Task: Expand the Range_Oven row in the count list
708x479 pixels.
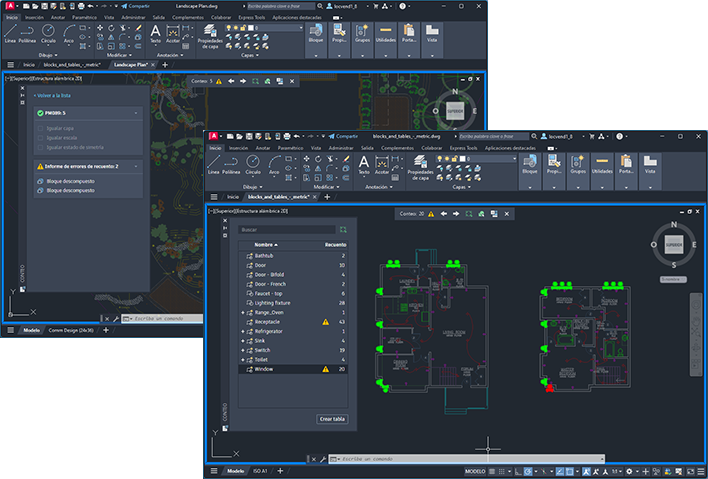Action: (243, 312)
